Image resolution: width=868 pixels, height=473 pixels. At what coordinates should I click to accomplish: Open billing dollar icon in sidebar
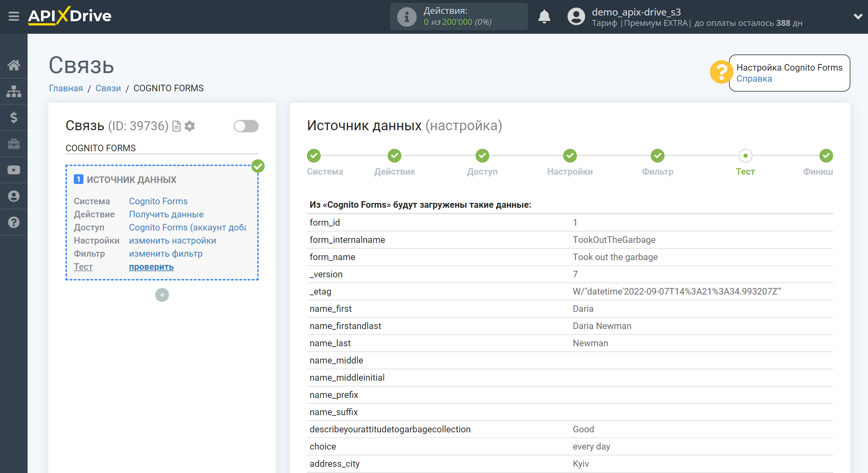[14, 117]
